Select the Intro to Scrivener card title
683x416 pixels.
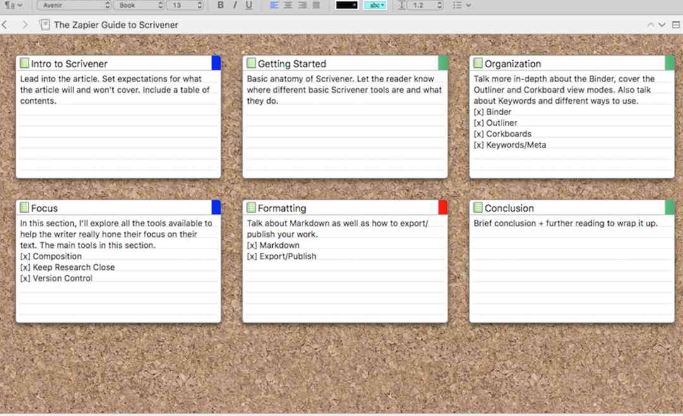tap(69, 64)
